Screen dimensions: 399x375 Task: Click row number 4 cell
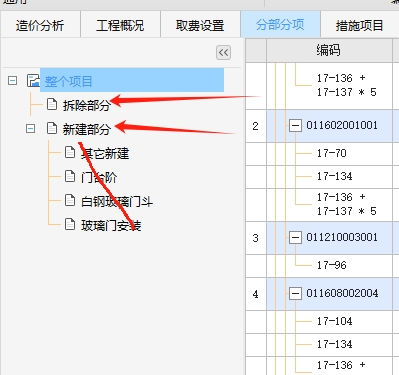tap(256, 294)
